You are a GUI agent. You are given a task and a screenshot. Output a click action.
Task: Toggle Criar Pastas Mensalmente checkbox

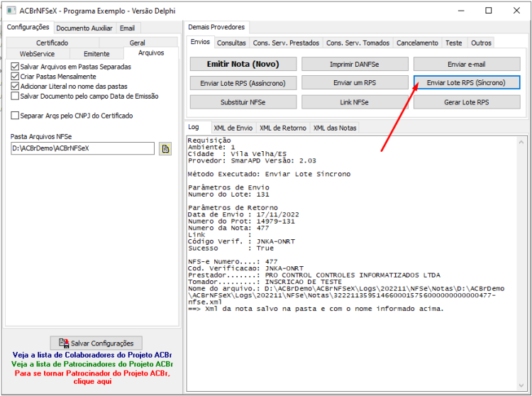click(x=15, y=77)
